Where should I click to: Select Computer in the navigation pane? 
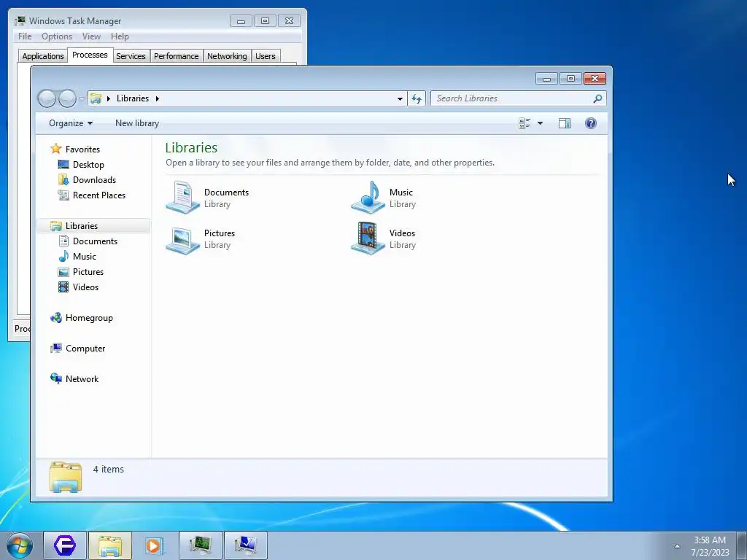pyautogui.click(x=85, y=348)
